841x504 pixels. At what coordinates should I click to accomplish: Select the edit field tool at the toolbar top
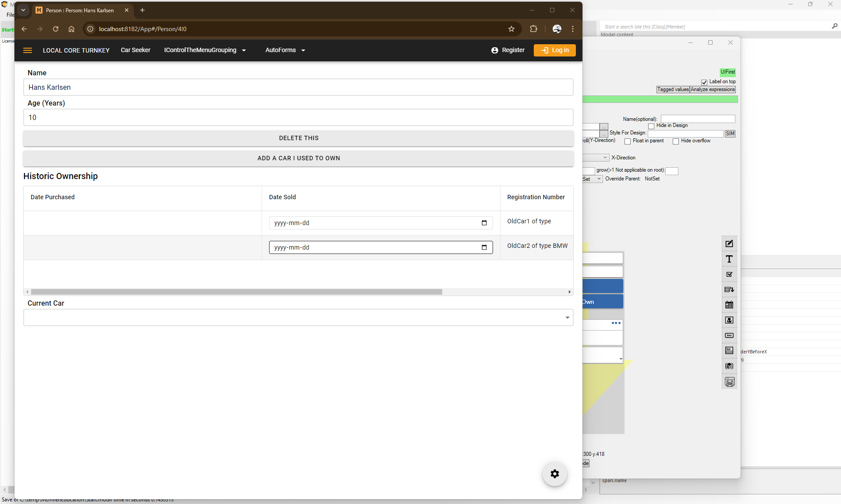click(729, 244)
